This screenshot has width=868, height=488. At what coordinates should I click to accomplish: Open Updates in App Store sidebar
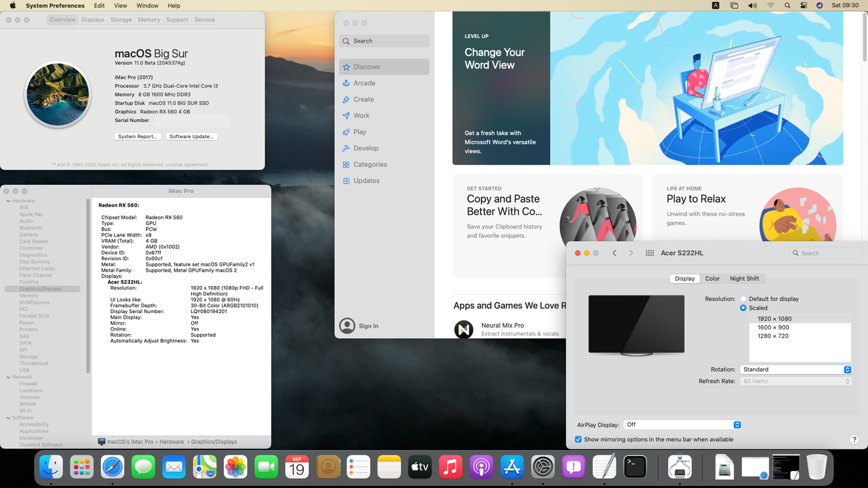pyautogui.click(x=384, y=180)
